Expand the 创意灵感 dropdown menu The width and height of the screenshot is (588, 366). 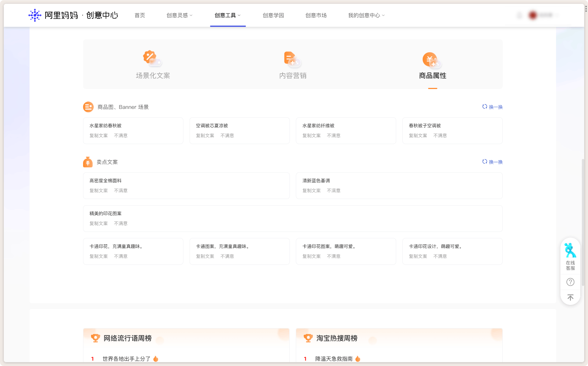[x=179, y=15]
